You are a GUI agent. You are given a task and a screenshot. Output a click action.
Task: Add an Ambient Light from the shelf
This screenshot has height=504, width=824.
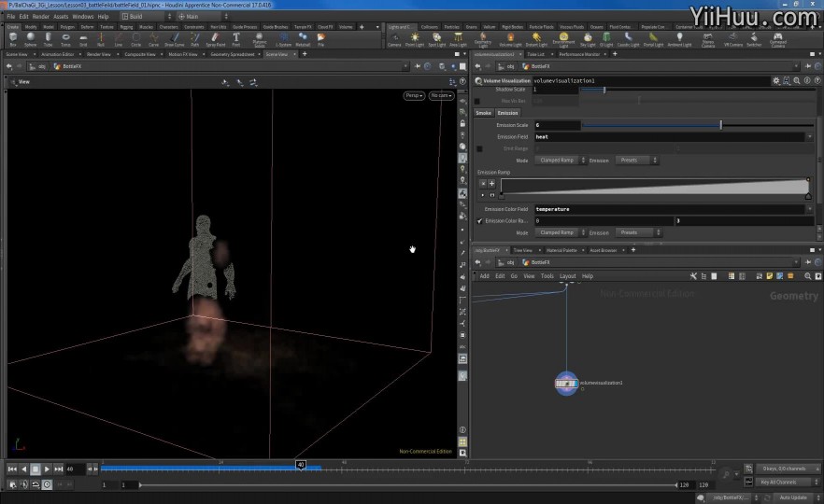pyautogui.click(x=679, y=39)
